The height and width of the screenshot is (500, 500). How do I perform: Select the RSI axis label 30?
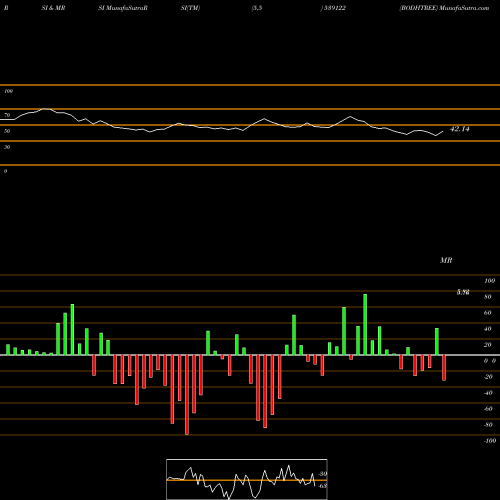pos(7,147)
